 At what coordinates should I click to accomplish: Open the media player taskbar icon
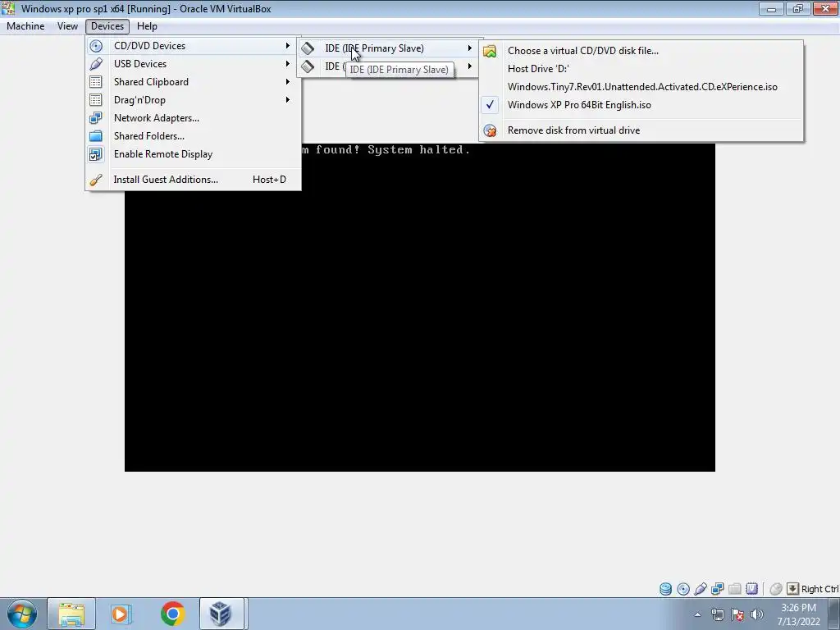pyautogui.click(x=121, y=614)
